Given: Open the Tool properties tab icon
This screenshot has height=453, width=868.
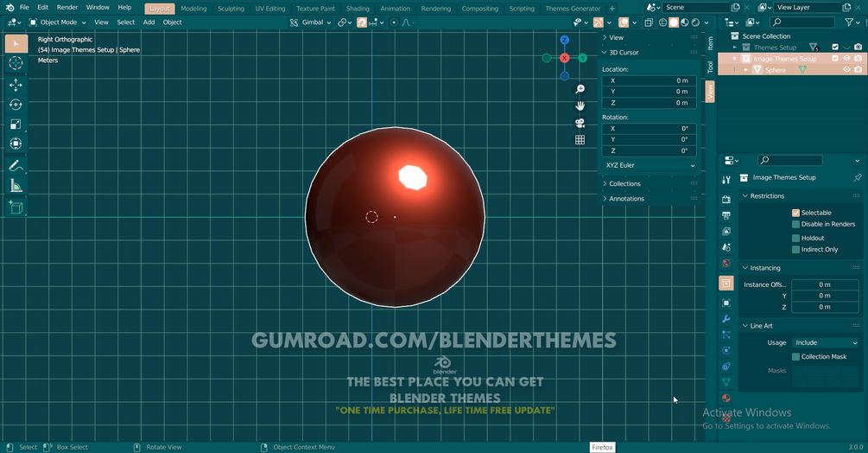Looking at the screenshot, I should [726, 180].
